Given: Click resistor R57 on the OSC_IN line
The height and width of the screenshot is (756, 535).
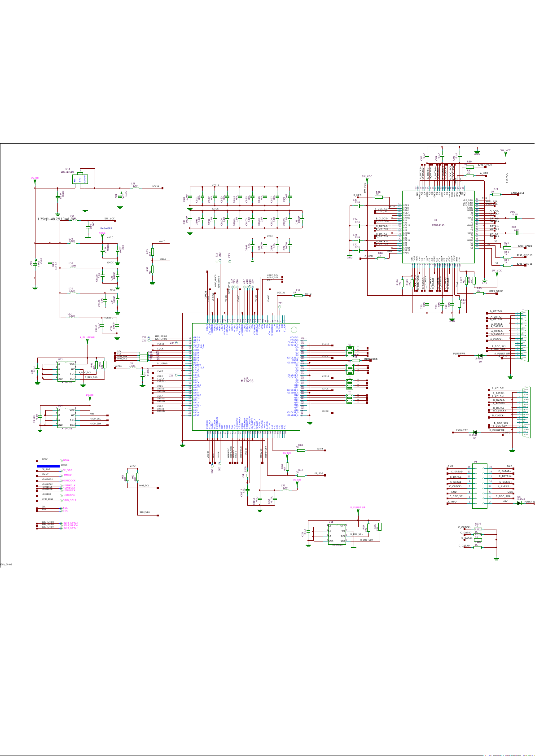Looking at the screenshot, I should [x=298, y=295].
